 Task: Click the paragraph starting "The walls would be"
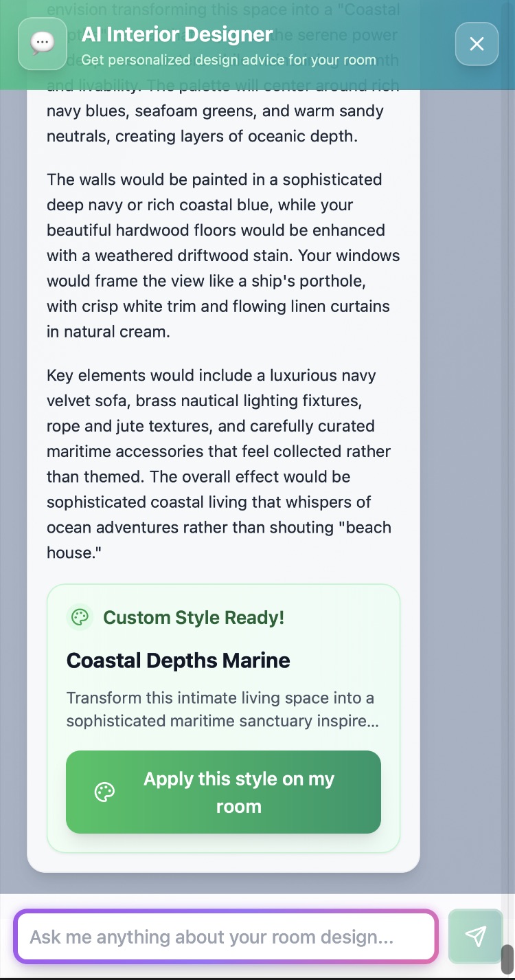coord(222,256)
